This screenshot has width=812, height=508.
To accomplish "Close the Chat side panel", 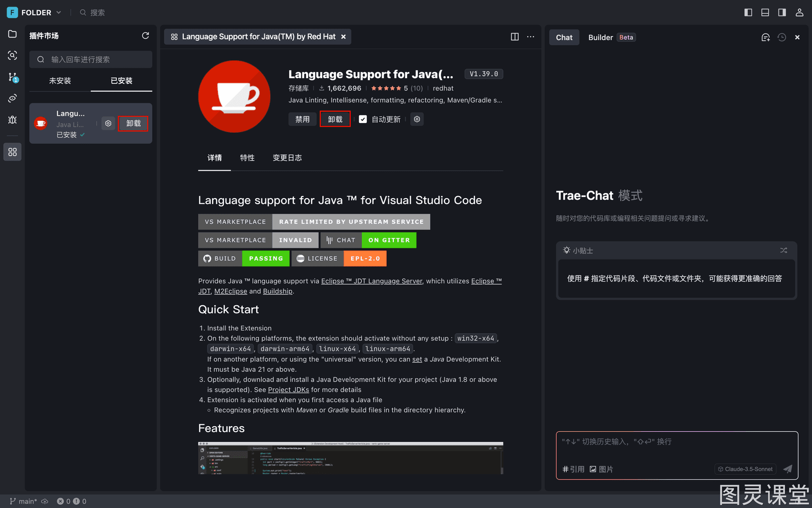I will click(x=797, y=37).
